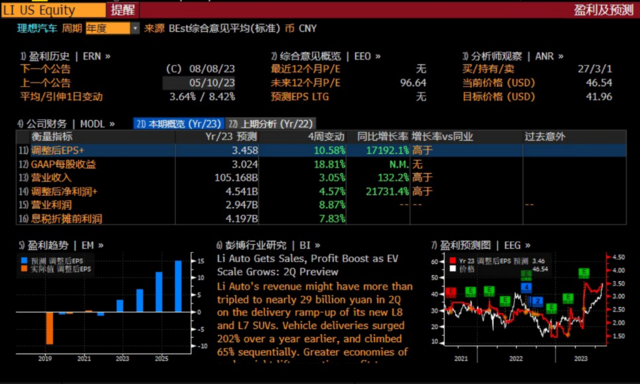Click the red E earnings marker
Screen dimensions: 640x384
(x=451, y=292)
